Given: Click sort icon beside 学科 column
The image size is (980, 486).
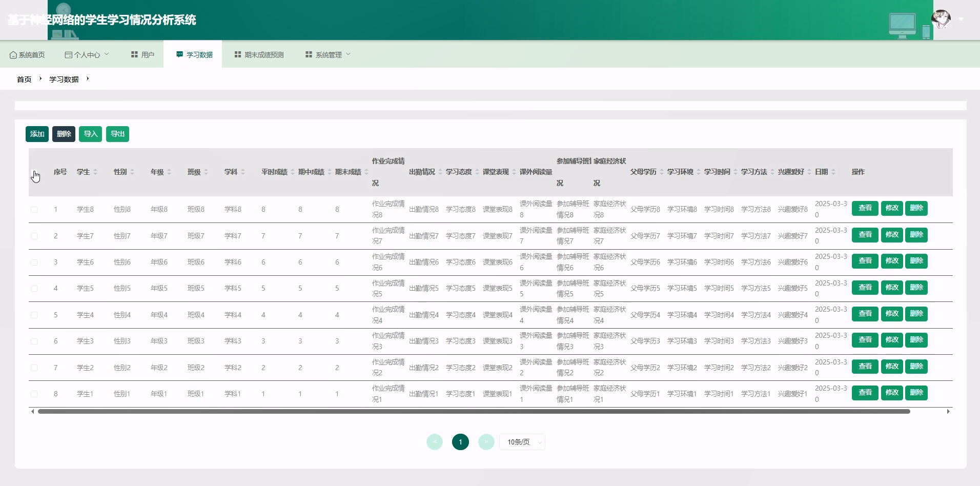Looking at the screenshot, I should [x=243, y=172].
